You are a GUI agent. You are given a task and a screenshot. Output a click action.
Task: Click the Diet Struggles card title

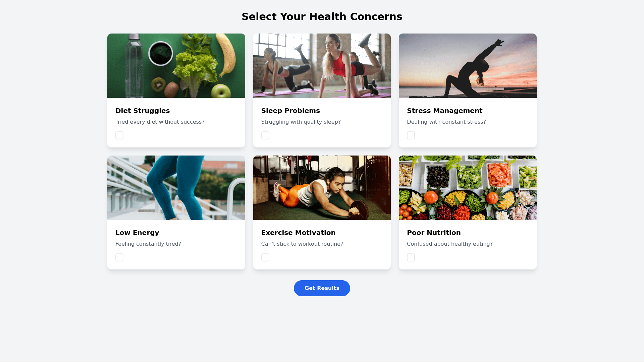click(x=143, y=111)
